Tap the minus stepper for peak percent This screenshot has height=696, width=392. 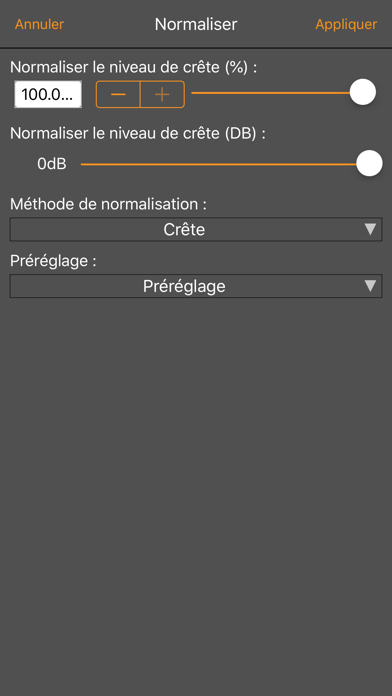[x=118, y=94]
